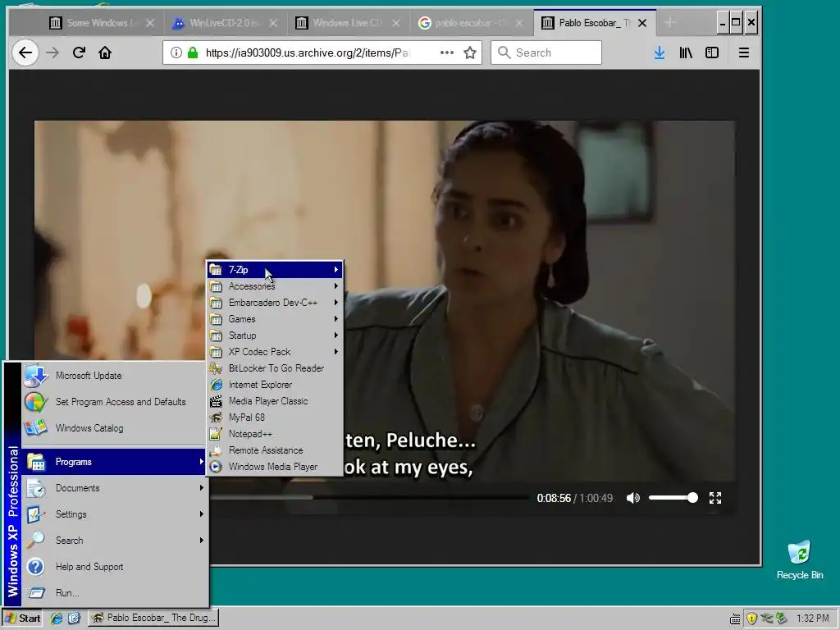Open page actions three-dots menu
Screen dimensions: 840x630
click(x=447, y=52)
